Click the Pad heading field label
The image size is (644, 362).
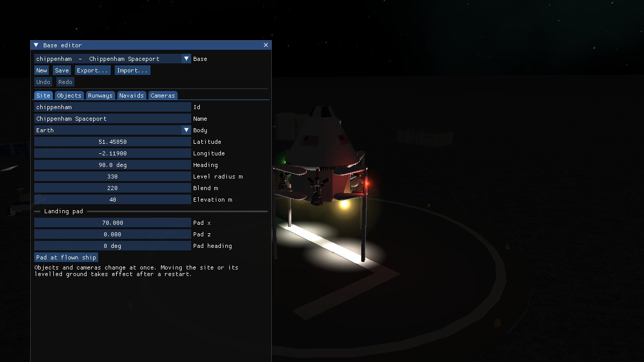213,246
